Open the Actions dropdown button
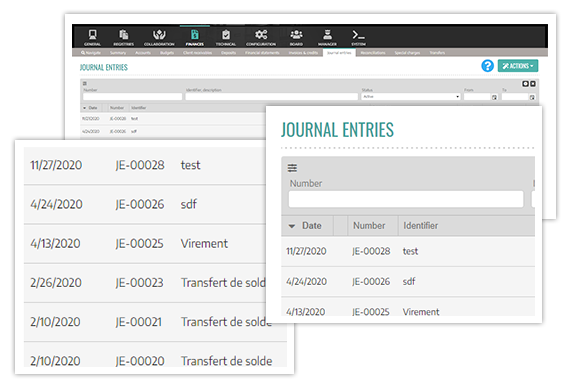The width and height of the screenshot is (570, 390). point(518,66)
